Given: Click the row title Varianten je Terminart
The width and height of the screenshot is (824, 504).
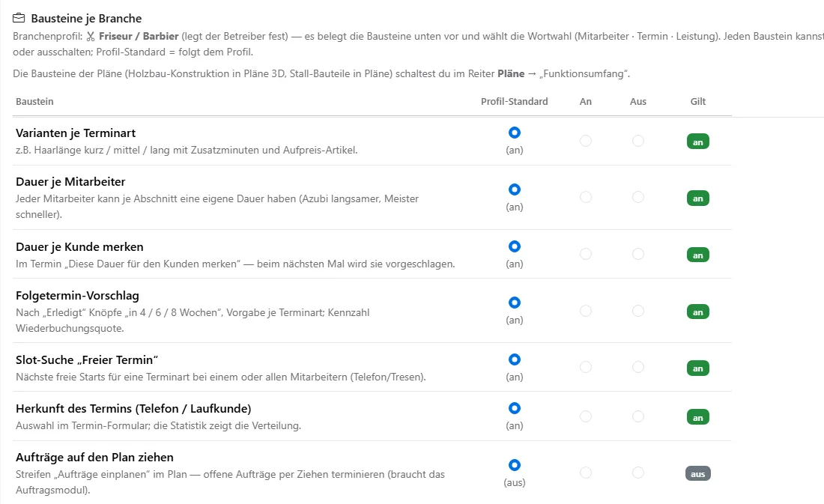Looking at the screenshot, I should [x=76, y=133].
